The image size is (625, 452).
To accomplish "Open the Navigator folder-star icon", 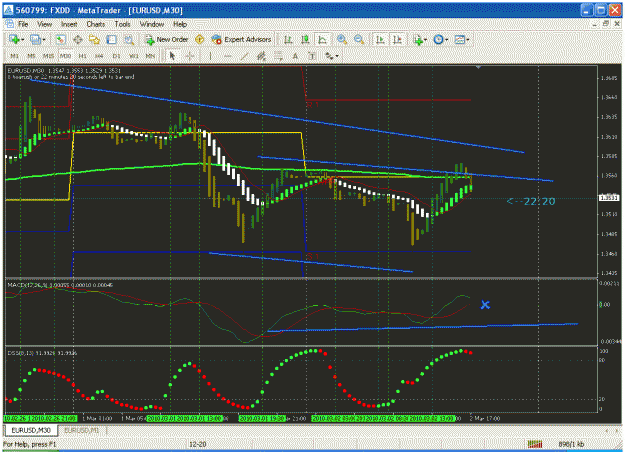I will pos(94,39).
